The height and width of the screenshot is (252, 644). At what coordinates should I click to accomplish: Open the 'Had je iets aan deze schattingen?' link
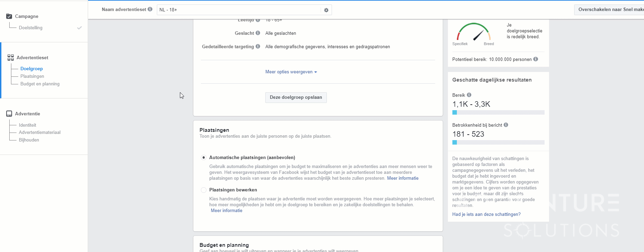tap(486, 214)
